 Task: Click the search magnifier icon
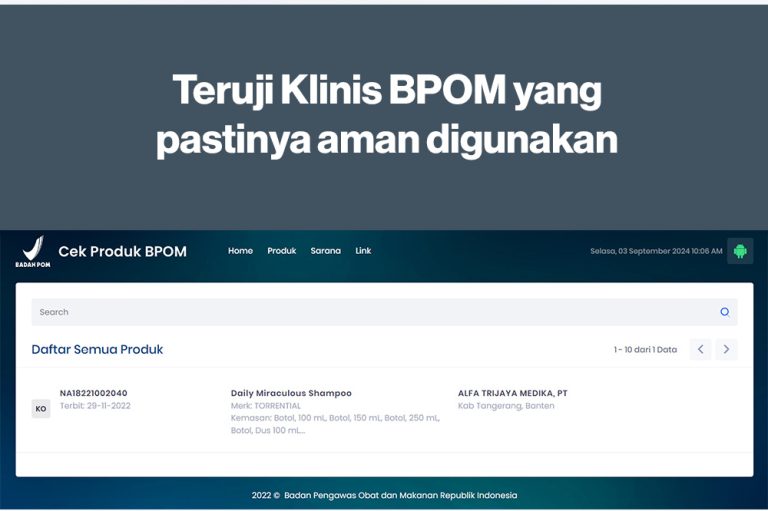pos(725,312)
